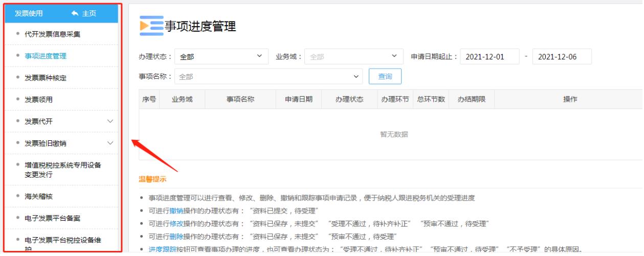Click the 申请日期 column header
644x256 pixels.
pyautogui.click(x=299, y=99)
